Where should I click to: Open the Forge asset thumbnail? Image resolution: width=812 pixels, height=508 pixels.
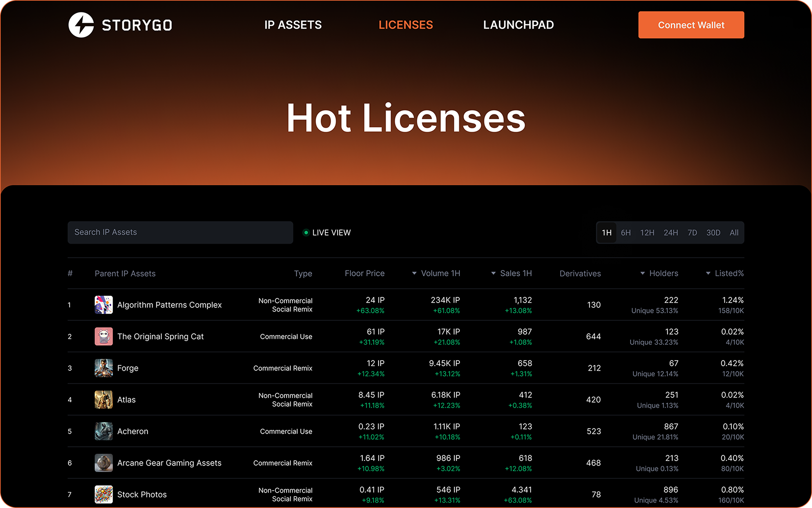[104, 368]
